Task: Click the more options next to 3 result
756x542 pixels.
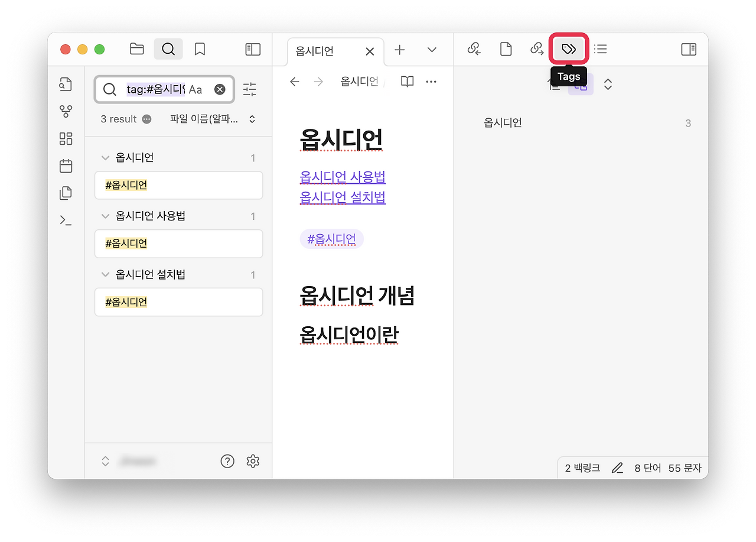Action: 146,119
